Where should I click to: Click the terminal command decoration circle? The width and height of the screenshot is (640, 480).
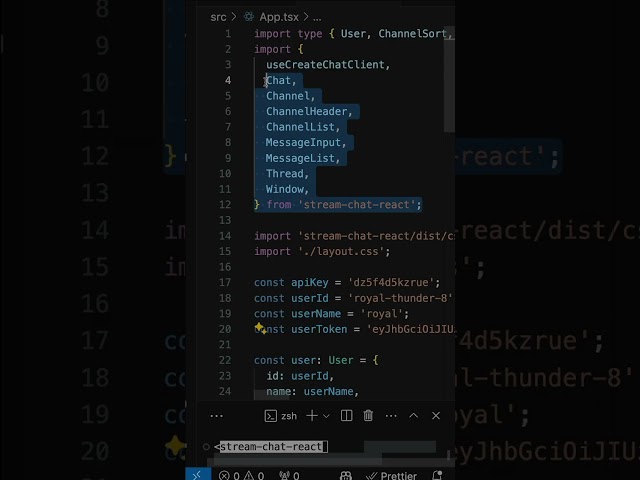(x=206, y=447)
